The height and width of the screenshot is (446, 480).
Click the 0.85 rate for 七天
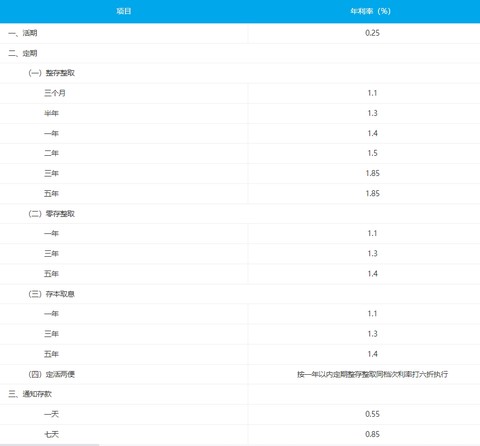pos(372,434)
